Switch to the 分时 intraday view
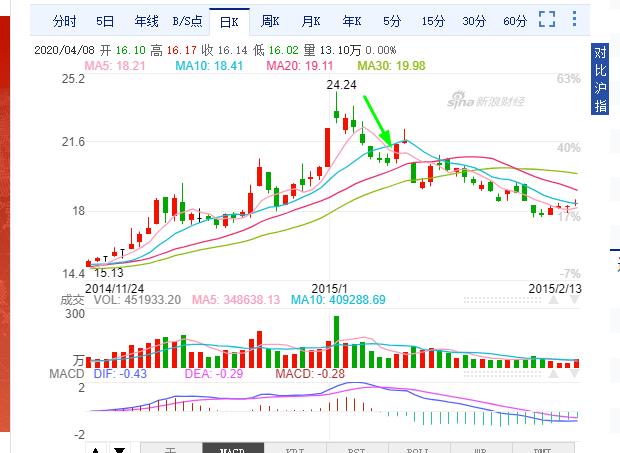 (x=64, y=20)
